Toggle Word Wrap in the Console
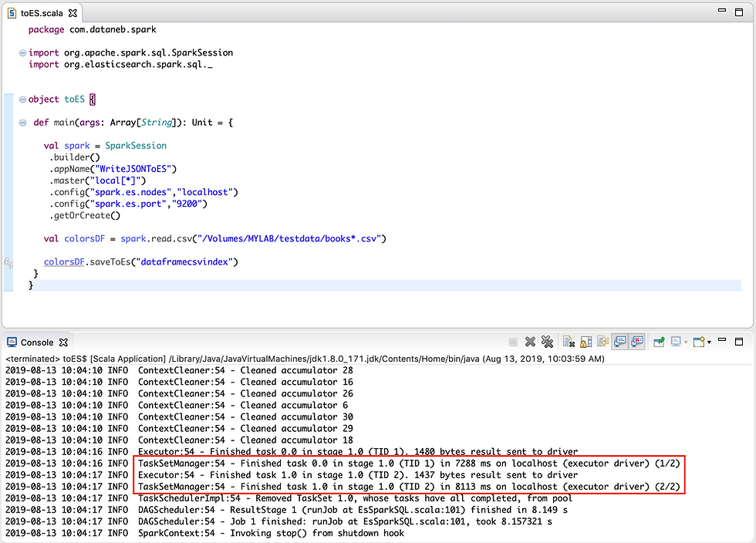Image resolution: width=756 pixels, height=543 pixels. pyautogui.click(x=602, y=342)
